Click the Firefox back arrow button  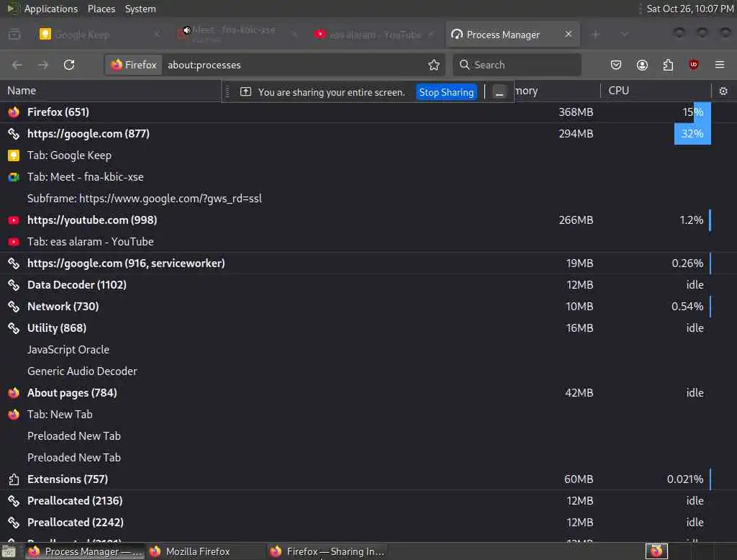tap(17, 65)
